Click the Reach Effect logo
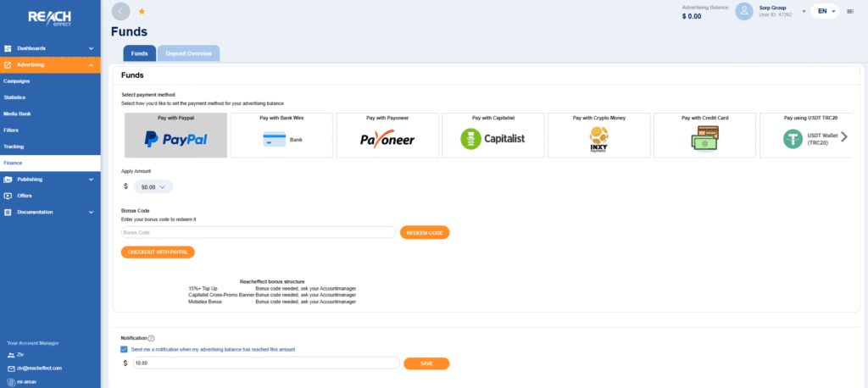This screenshot has width=868, height=388. point(50,19)
